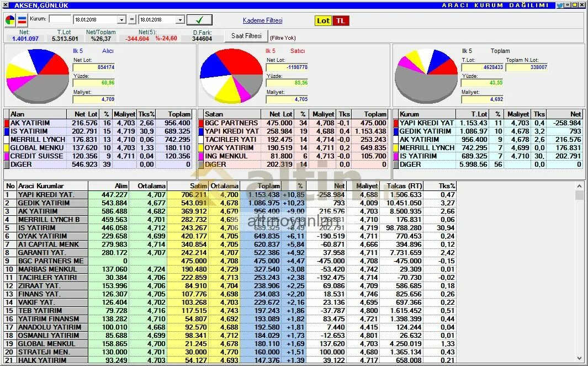Screen dimensions: 588x366
Task: Sort by the Satan column header
Action: 231,114
